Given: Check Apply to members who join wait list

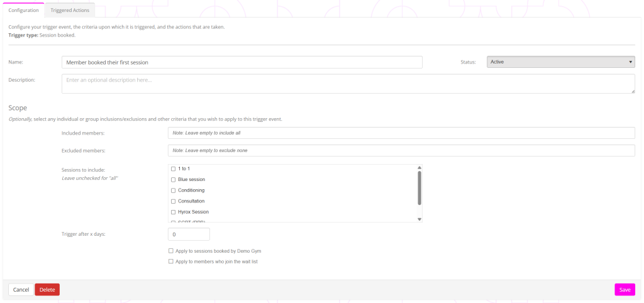Looking at the screenshot, I should point(171,262).
